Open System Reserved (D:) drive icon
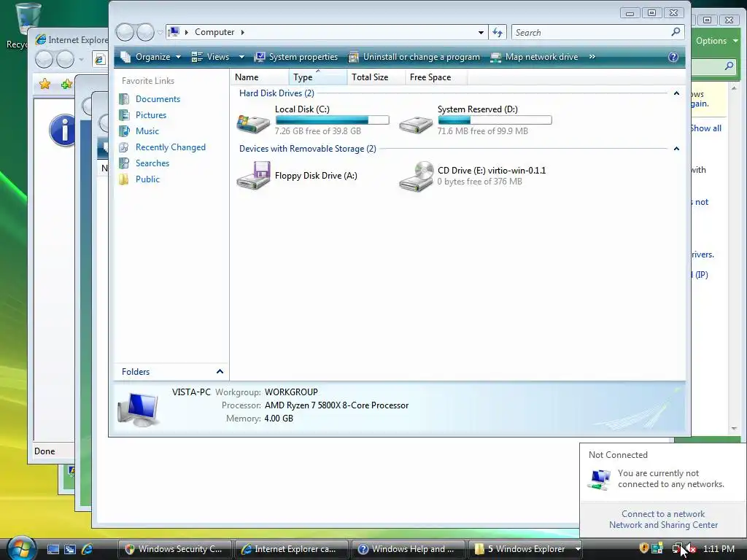Screen dimensions: 747x560 (x=415, y=124)
